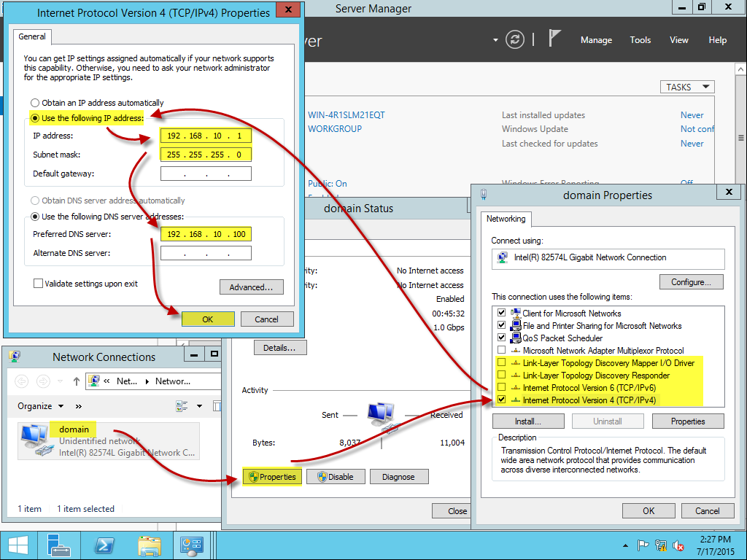Image resolution: width=747 pixels, height=560 pixels.
Task: Click Install... button
Action: coord(528,421)
